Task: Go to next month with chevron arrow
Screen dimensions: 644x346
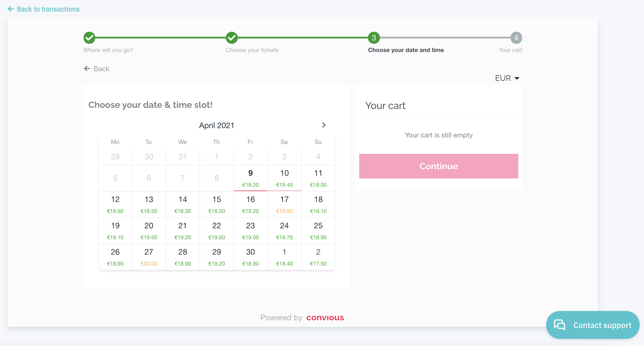Action: click(x=324, y=125)
